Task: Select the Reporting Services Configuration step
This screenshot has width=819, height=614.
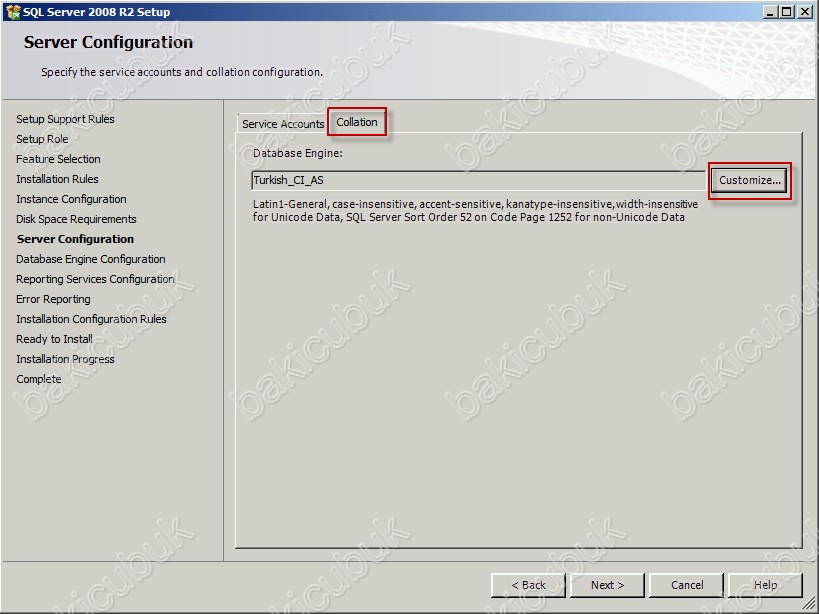Action: (x=95, y=279)
